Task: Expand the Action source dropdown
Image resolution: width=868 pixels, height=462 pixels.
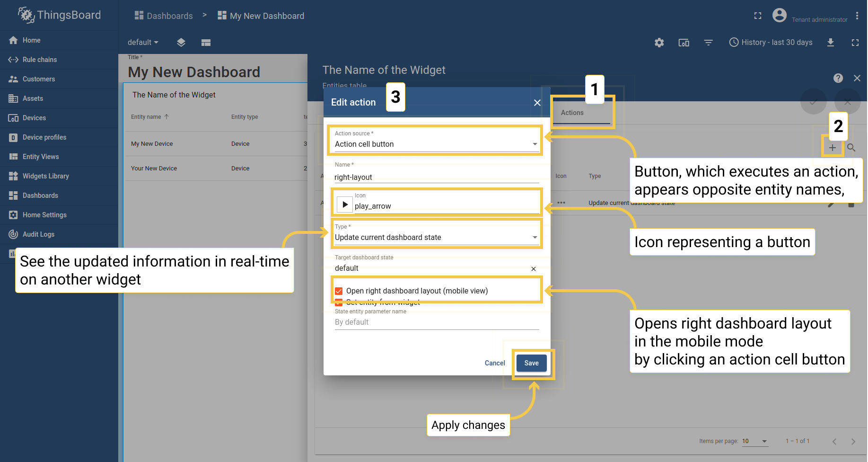Action: [x=436, y=140]
